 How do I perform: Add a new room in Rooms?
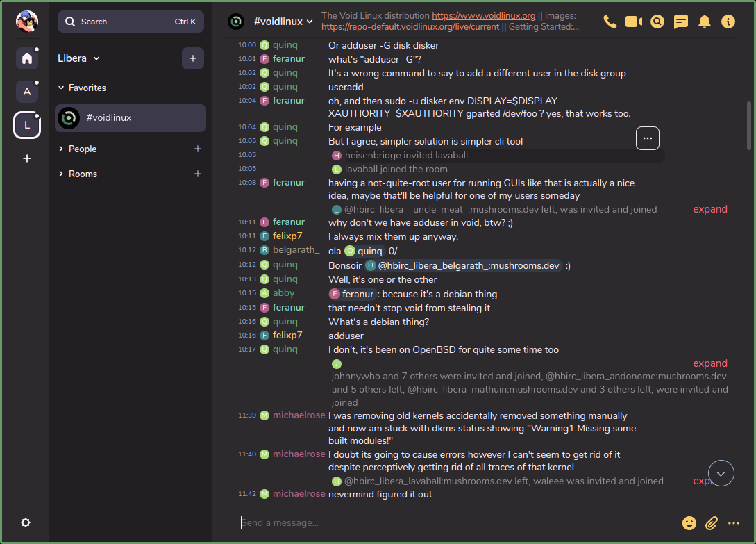pyautogui.click(x=198, y=174)
